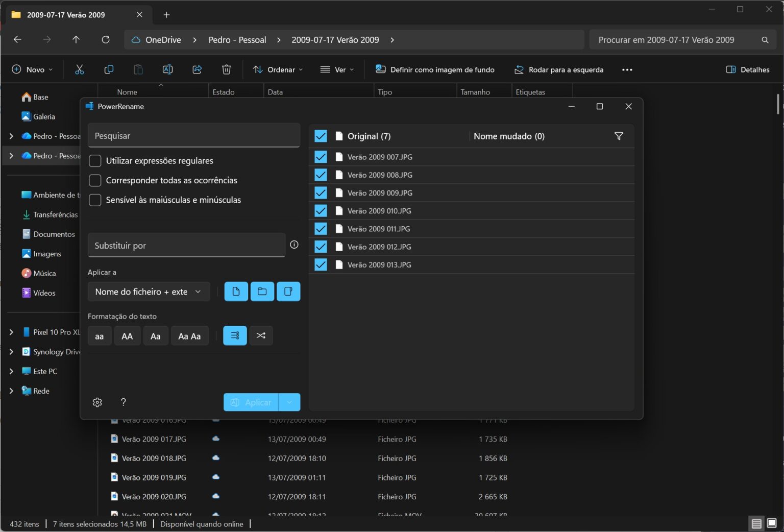784x532 pixels.
Task: Toggle the include files icon button
Action: pos(236,292)
